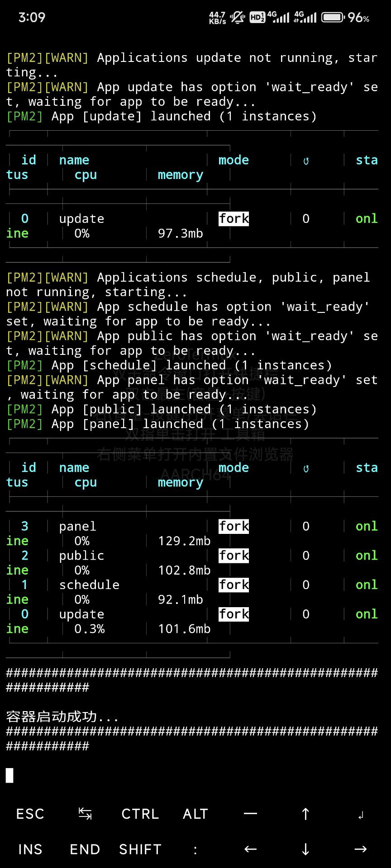Tap the battery icon in status bar
This screenshot has width=391, height=868.
pyautogui.click(x=333, y=18)
